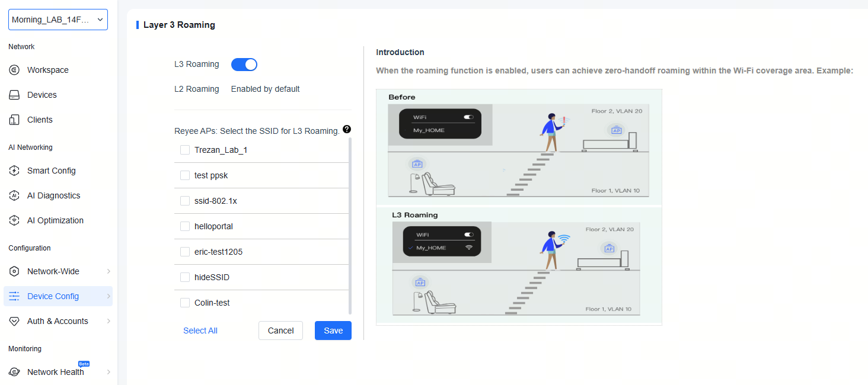Click the Devices icon in sidebar

pos(15,95)
